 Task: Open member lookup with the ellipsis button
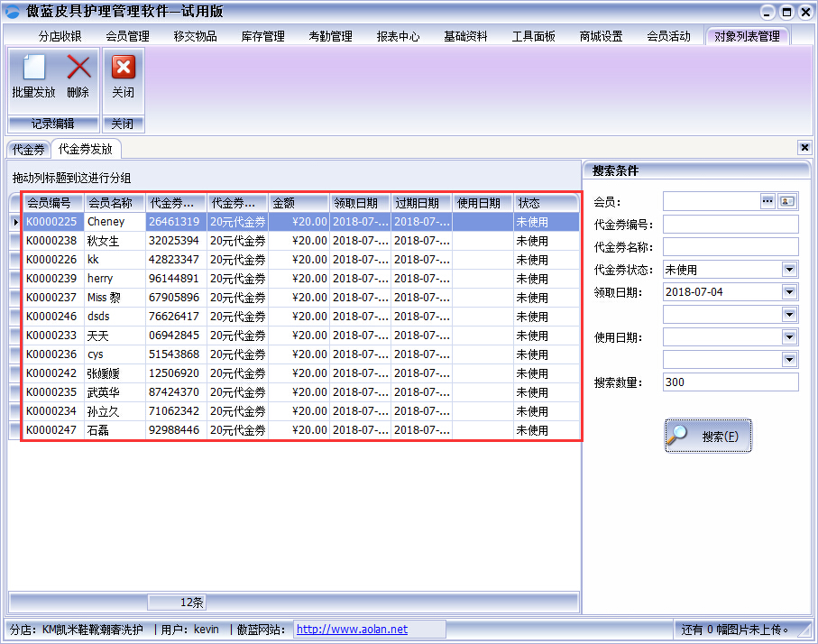tap(767, 201)
